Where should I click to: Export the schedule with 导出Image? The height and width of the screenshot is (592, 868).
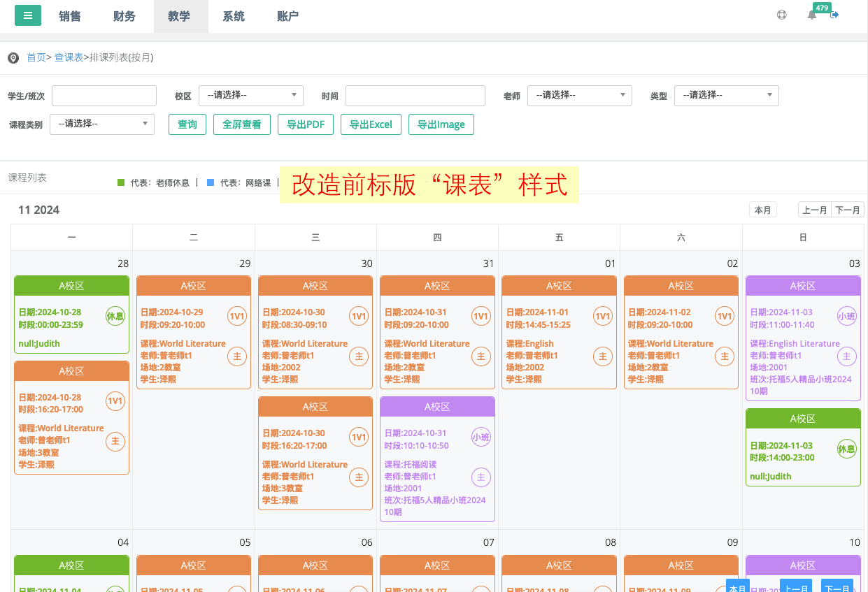pyautogui.click(x=441, y=124)
